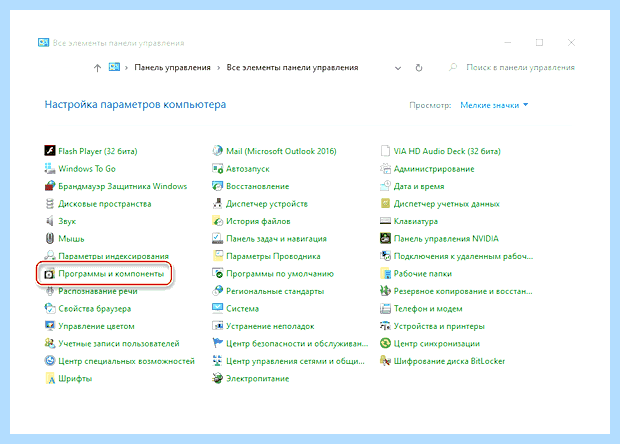The width and height of the screenshot is (620, 444).
Task: Open the Дата и время link
Action: point(419,186)
